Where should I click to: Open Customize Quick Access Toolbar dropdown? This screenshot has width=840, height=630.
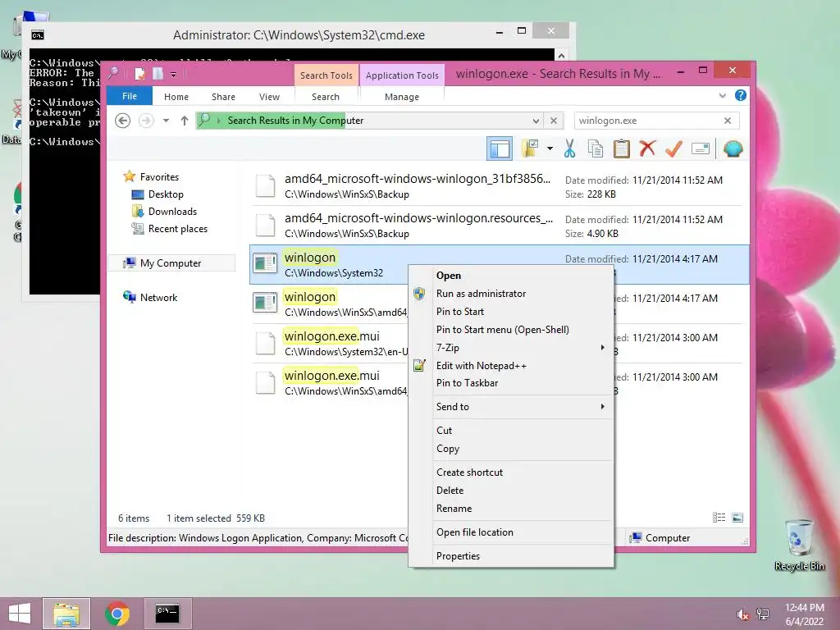[x=174, y=74]
